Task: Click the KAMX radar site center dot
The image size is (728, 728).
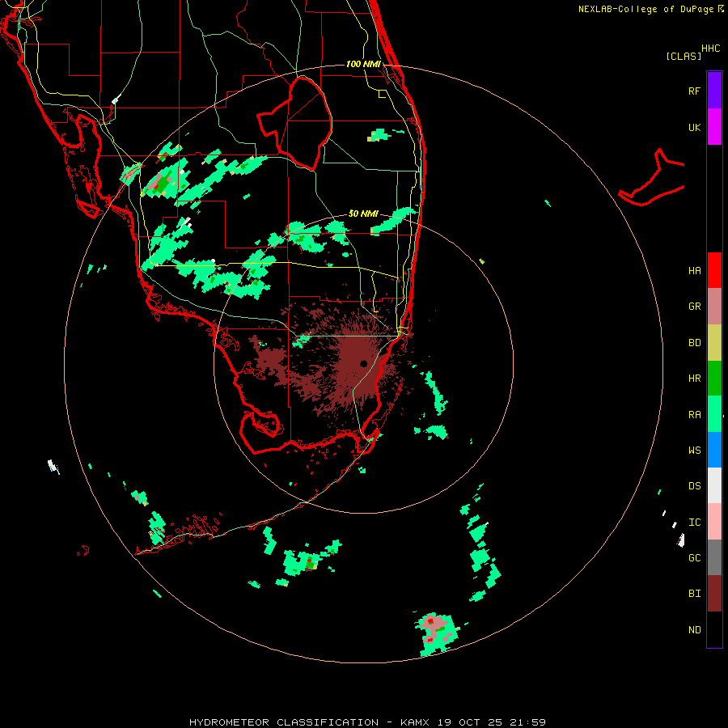Action: point(363,363)
